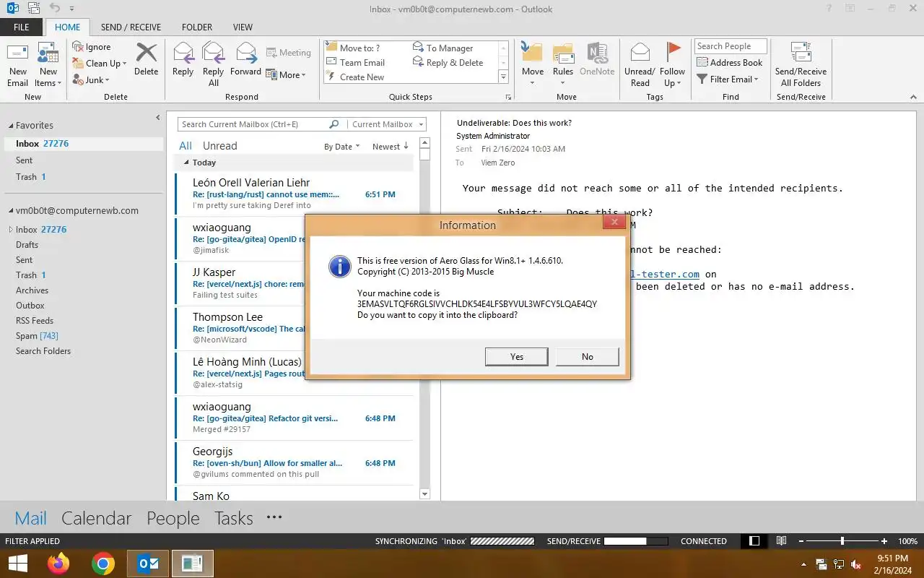The height and width of the screenshot is (578, 924).
Task: Open Calendar navigation view
Action: (96, 518)
